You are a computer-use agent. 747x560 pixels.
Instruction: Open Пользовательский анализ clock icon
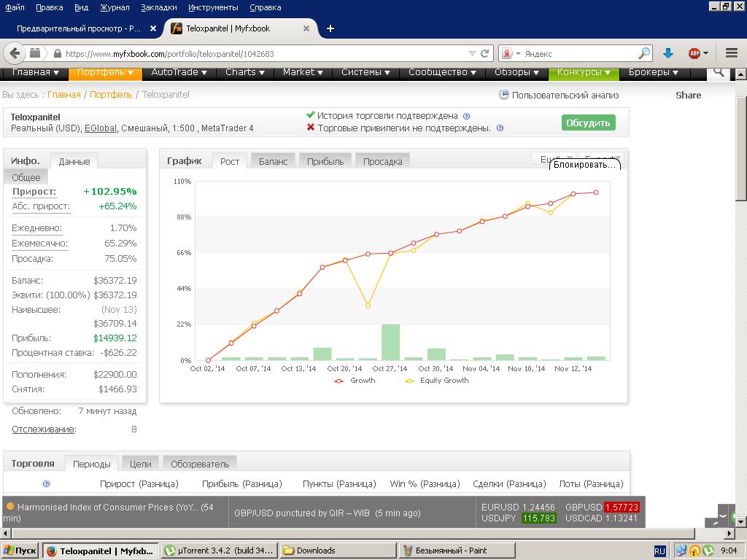click(x=503, y=95)
